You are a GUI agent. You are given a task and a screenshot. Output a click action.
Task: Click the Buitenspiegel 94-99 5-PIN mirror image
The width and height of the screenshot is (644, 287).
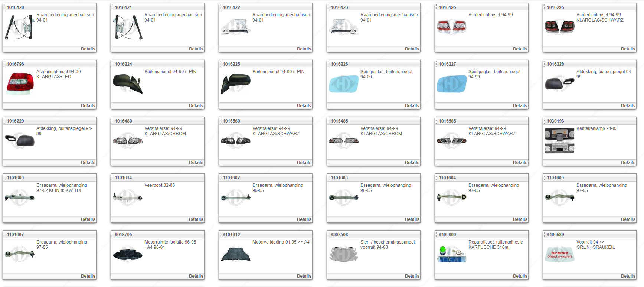127,84
